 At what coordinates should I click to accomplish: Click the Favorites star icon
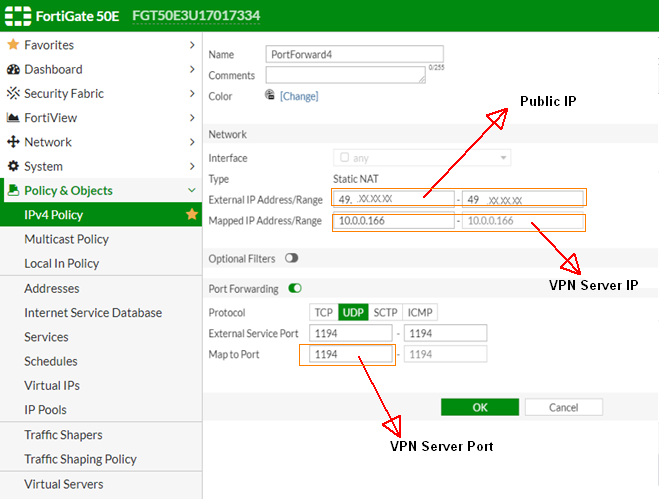point(13,45)
